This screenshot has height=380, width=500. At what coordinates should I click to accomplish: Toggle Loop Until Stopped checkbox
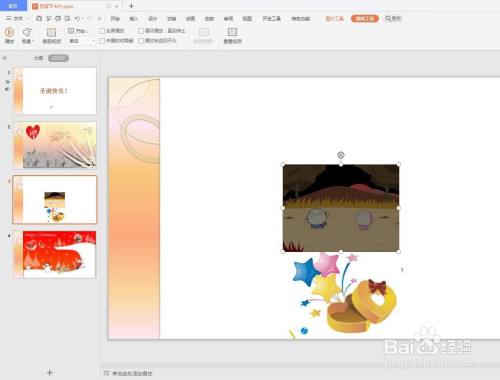click(141, 31)
